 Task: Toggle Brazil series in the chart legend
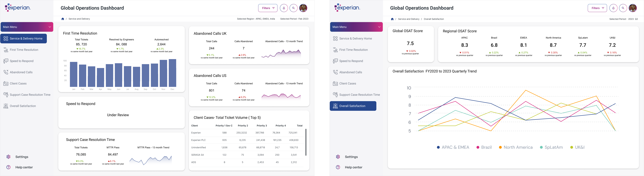click(484, 147)
